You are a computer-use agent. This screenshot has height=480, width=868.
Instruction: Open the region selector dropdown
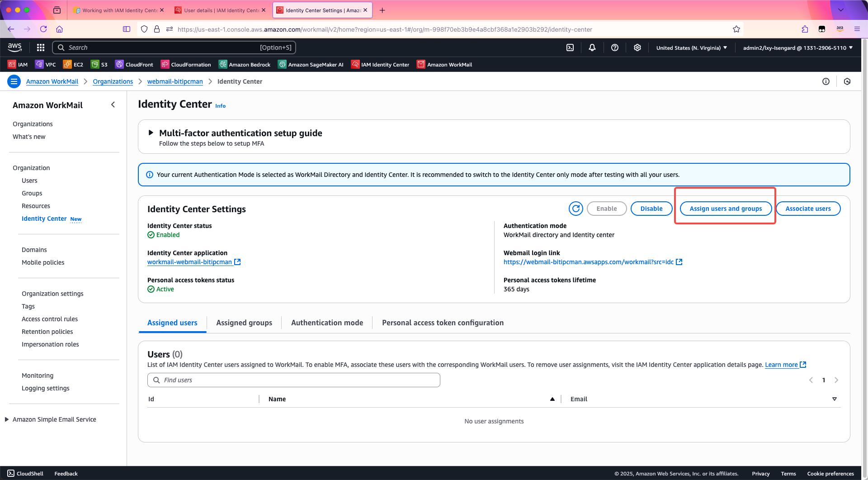point(691,48)
